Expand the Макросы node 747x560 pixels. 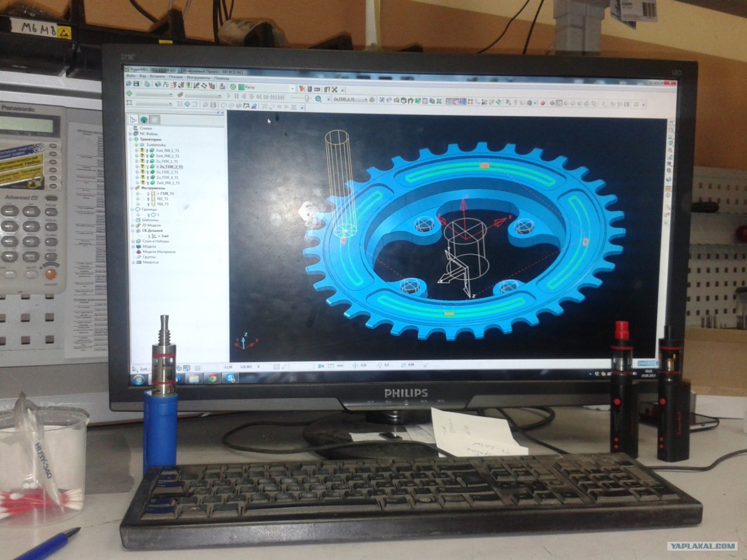coord(133,262)
